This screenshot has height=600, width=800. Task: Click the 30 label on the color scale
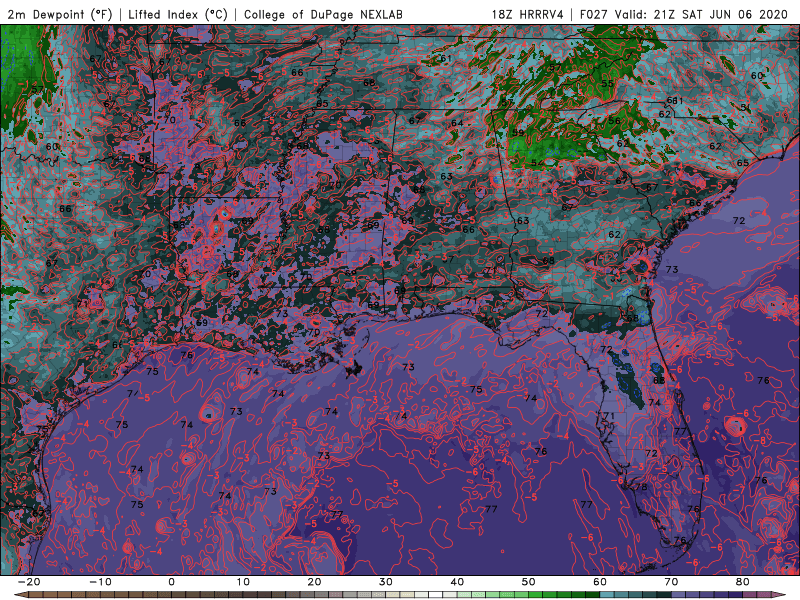tap(386, 582)
